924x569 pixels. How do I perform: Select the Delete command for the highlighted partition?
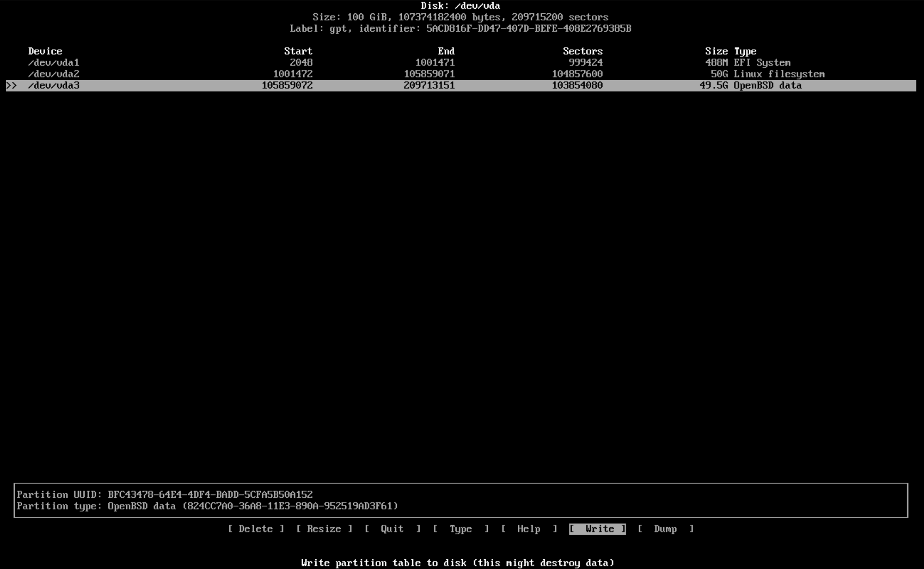click(x=256, y=529)
